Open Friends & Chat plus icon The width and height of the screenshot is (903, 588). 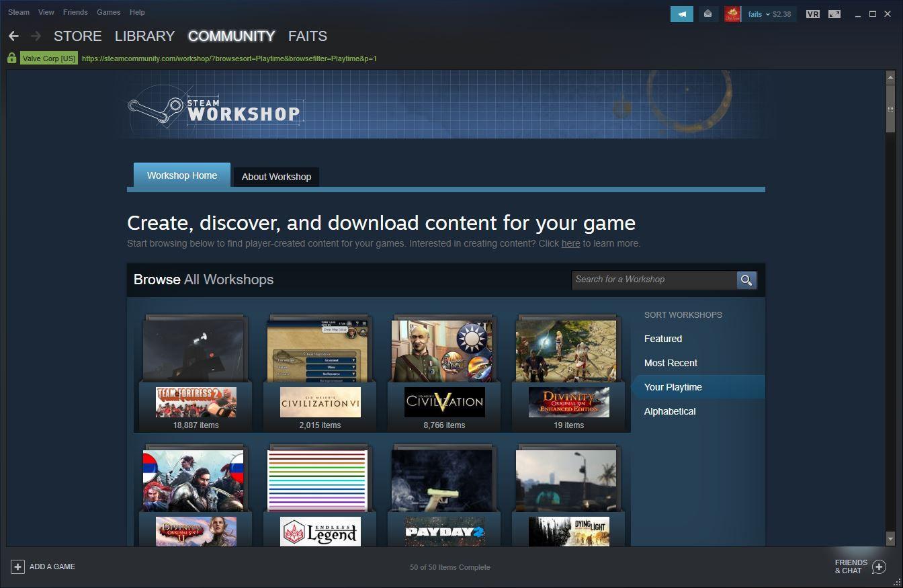[879, 566]
